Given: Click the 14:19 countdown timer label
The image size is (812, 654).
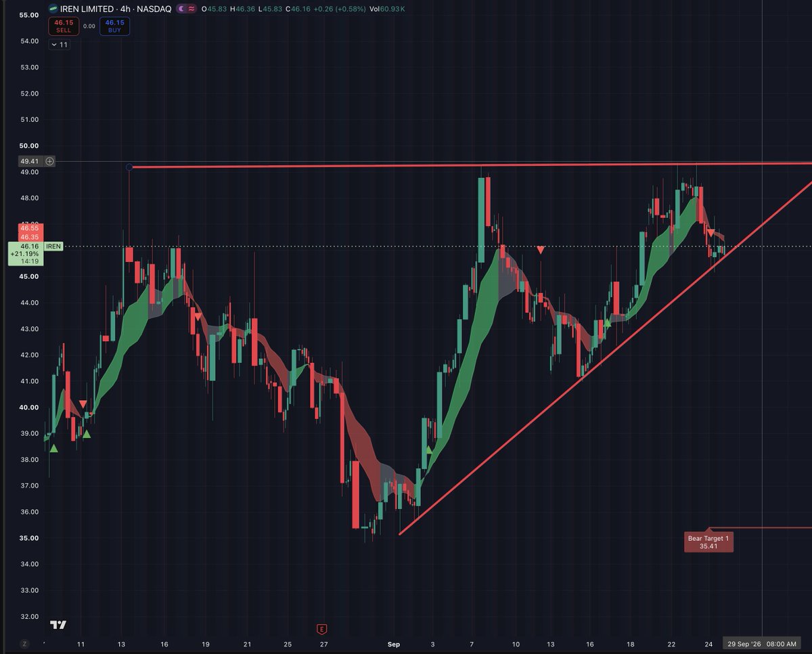Looking at the screenshot, I should pyautogui.click(x=30, y=261).
